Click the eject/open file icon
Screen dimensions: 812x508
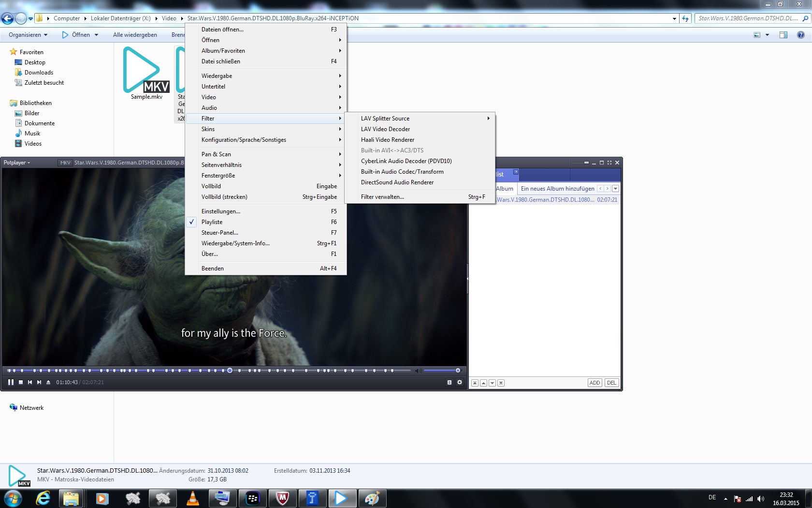tap(48, 382)
